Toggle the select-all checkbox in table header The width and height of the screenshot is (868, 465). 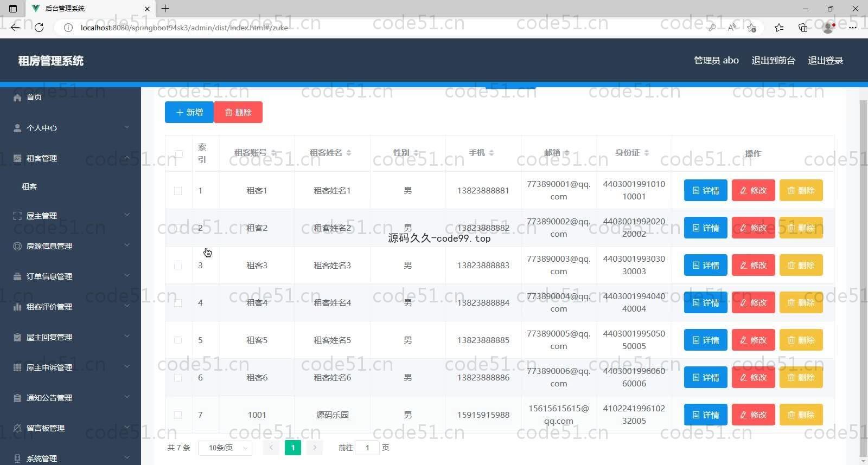pyautogui.click(x=178, y=154)
